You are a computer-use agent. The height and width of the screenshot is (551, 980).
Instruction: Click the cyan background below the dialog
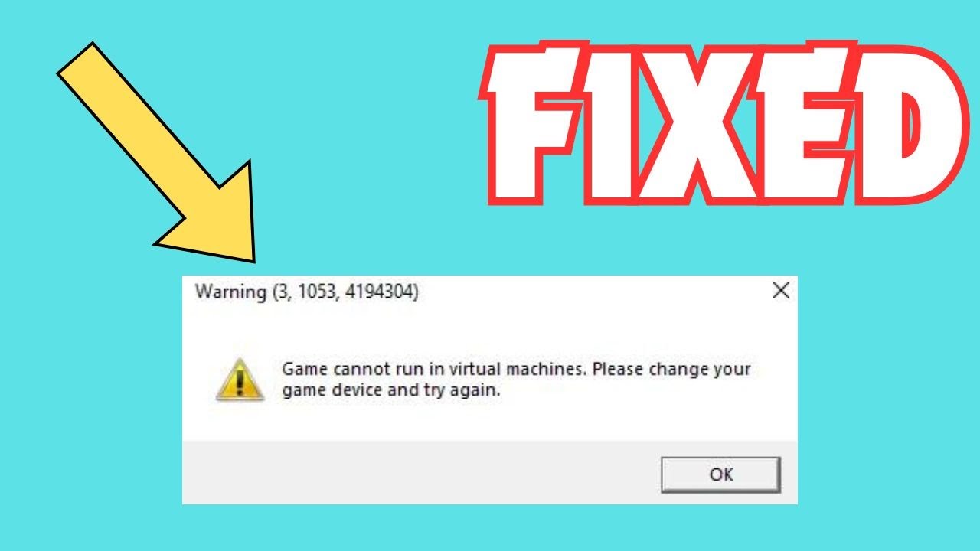click(x=490, y=528)
